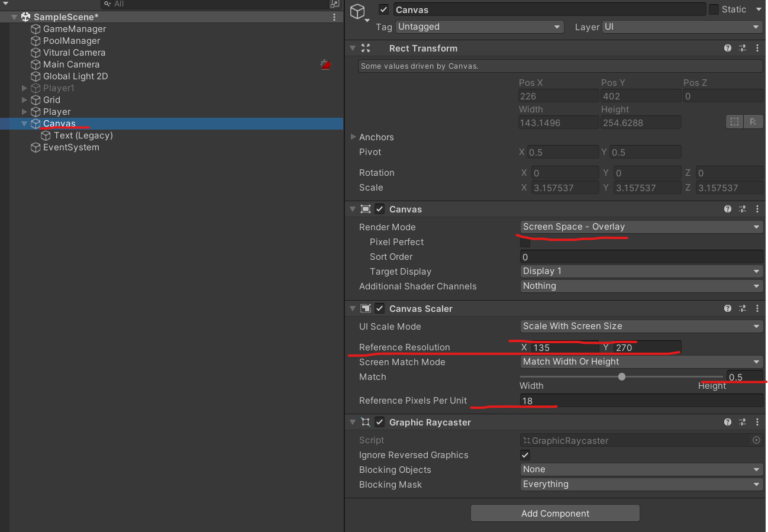Open the UI Scale Mode dropdown
This screenshot has height=532, width=768.
[641, 327]
